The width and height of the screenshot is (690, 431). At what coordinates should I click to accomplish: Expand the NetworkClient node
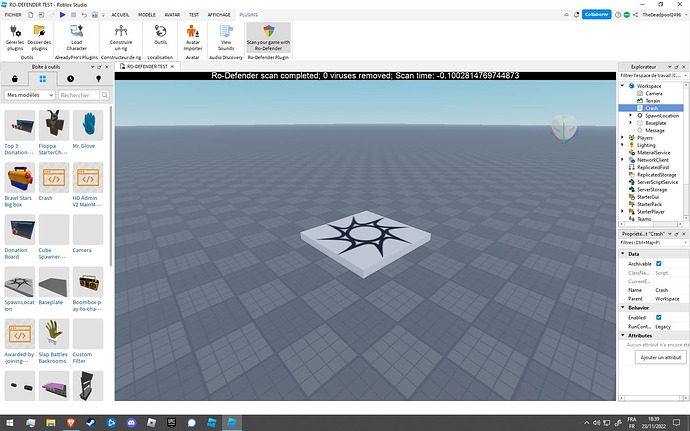(x=622, y=160)
